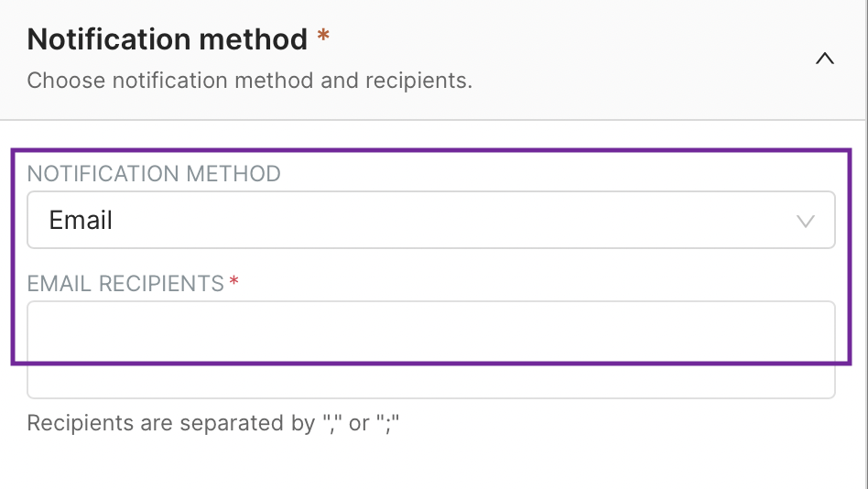This screenshot has width=868, height=489.
Task: Collapse the Notification method section chevron
Action: 824,59
